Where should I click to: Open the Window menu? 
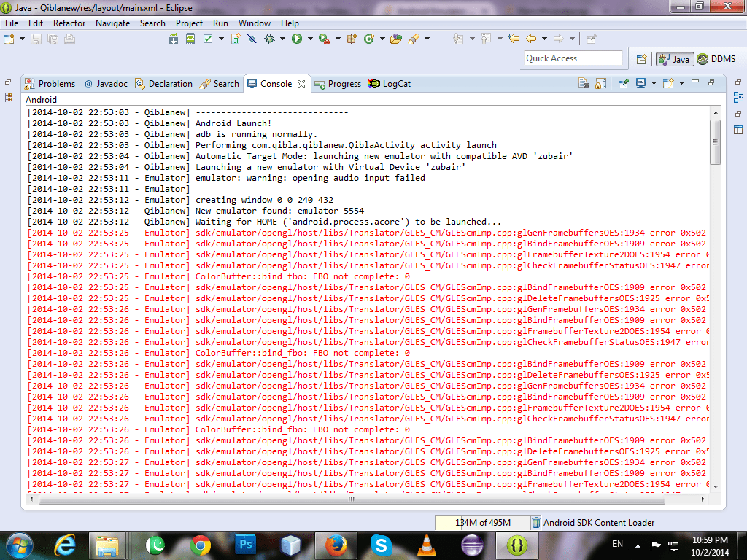tap(255, 23)
